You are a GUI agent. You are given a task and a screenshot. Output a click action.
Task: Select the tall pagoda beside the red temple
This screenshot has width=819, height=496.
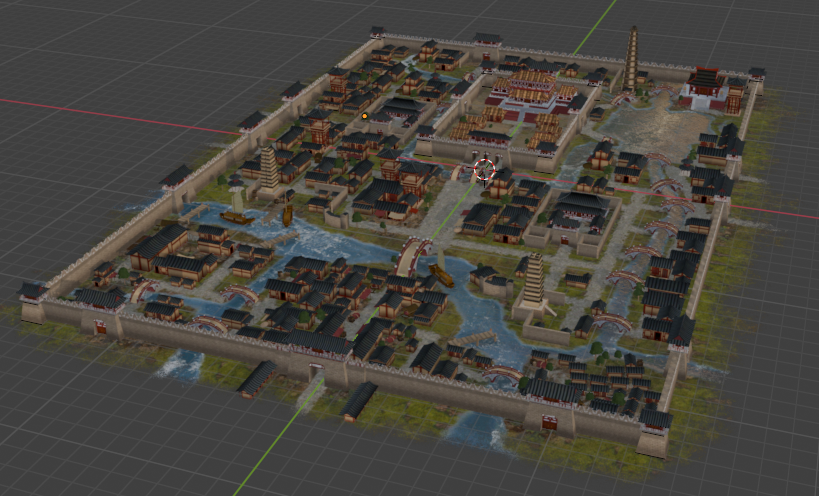click(632, 59)
